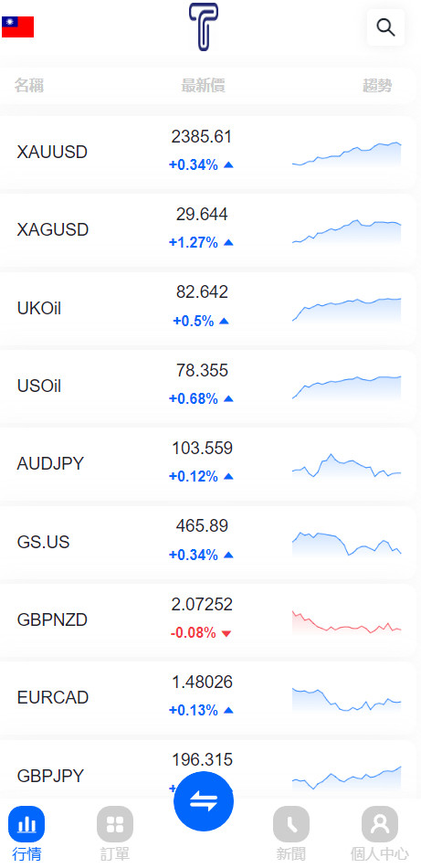This screenshot has width=421, height=868.
Task: Click the GS.US stock name
Action: pos(43,542)
